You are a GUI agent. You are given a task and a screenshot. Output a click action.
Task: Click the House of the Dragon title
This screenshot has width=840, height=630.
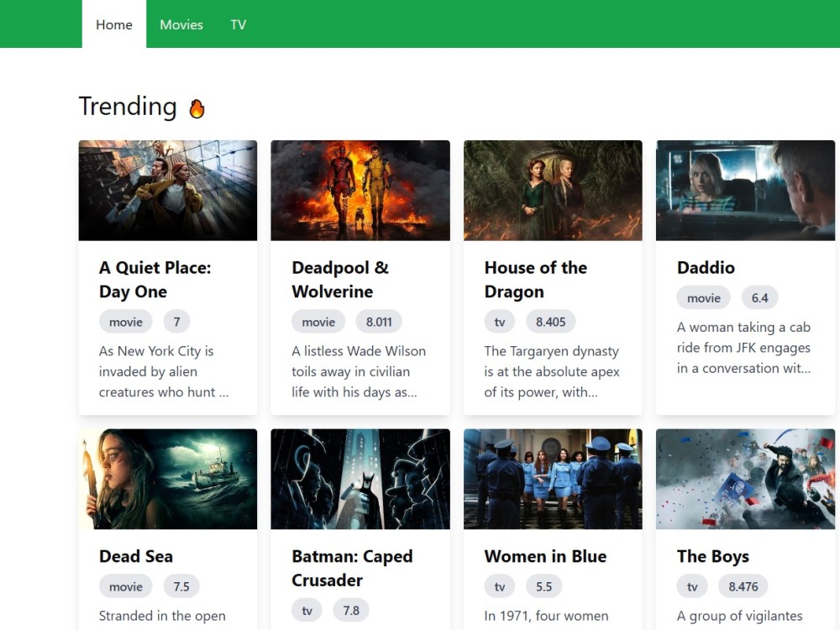[536, 280]
